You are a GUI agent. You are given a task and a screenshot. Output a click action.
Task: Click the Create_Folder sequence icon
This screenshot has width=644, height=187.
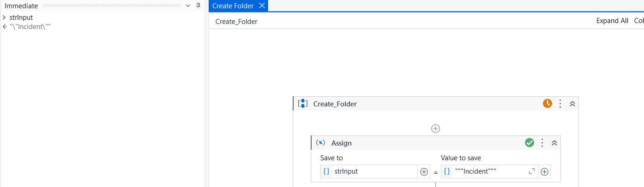[x=303, y=104]
